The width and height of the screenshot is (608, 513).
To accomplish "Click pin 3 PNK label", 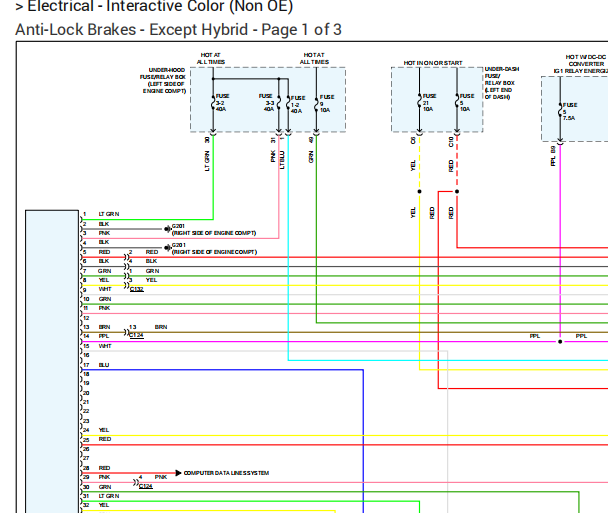I will [x=104, y=233].
